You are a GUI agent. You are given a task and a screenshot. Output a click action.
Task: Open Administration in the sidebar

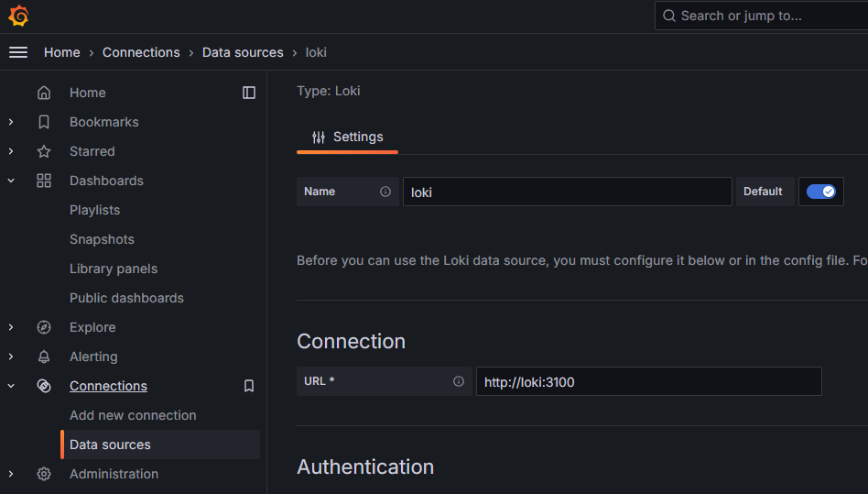[x=114, y=474]
